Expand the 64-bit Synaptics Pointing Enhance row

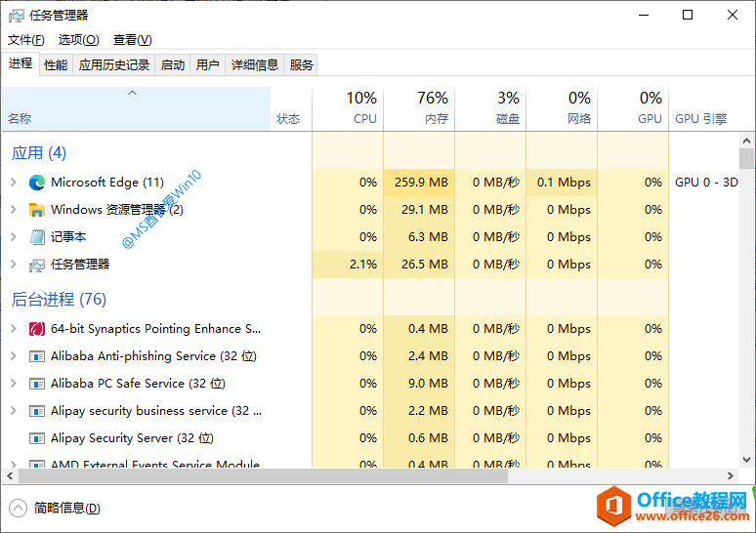[x=14, y=329]
